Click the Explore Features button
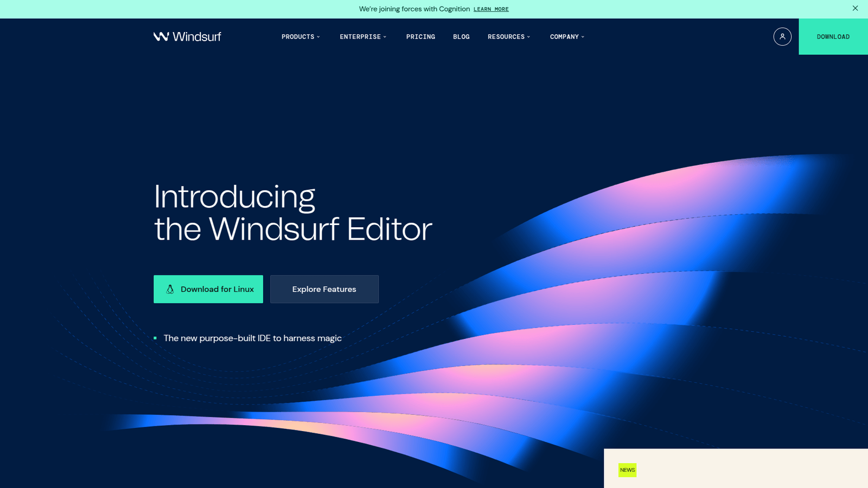 (324, 289)
